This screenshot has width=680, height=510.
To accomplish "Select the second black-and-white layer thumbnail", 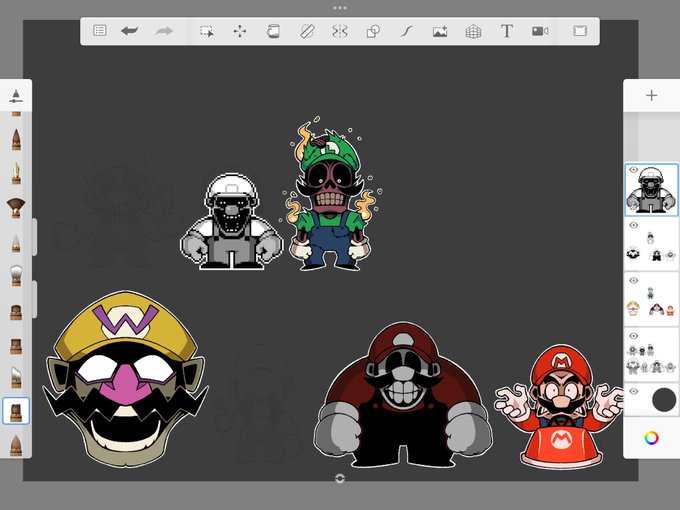I will click(x=651, y=245).
